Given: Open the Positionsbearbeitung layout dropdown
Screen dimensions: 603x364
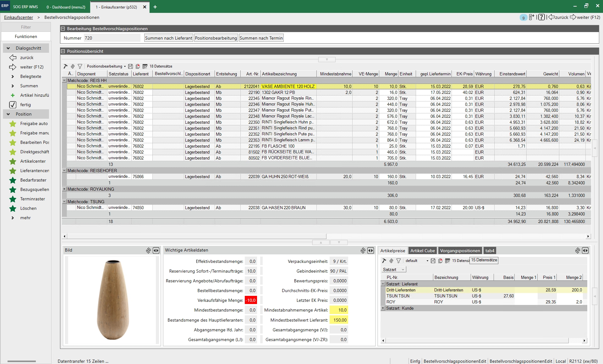Looking at the screenshot, I should (125, 66).
